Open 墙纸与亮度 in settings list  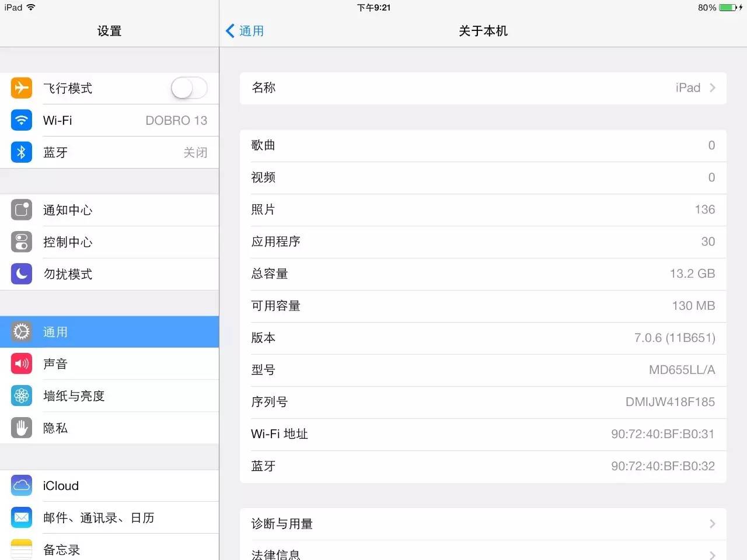tap(110, 396)
